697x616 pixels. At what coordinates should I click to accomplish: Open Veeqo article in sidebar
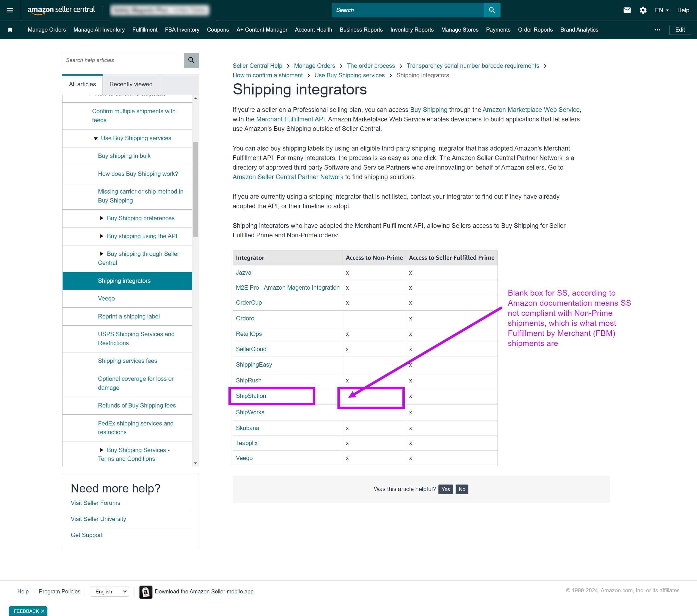[106, 299]
